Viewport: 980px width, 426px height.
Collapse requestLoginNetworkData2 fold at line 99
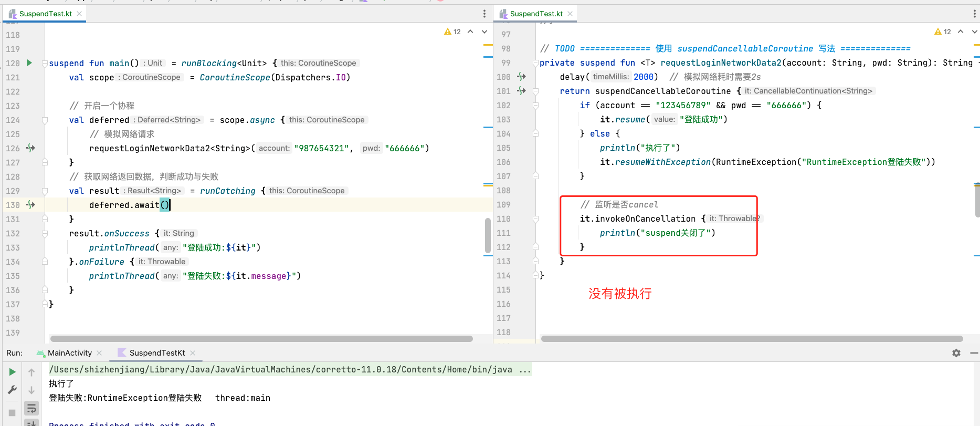pyautogui.click(x=535, y=63)
